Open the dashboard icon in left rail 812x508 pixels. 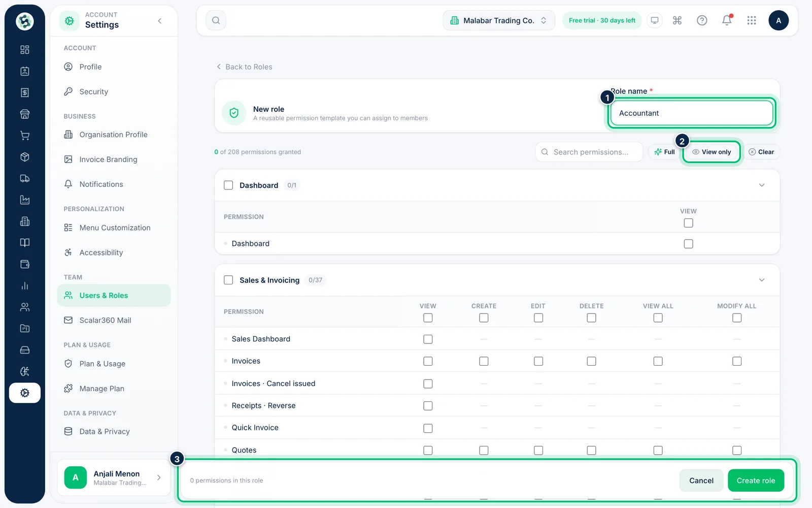click(24, 50)
